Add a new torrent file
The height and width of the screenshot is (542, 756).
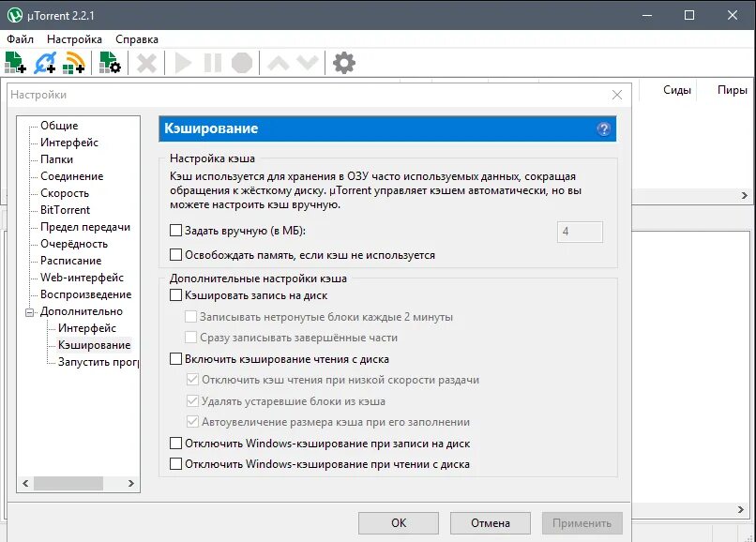coord(15,62)
